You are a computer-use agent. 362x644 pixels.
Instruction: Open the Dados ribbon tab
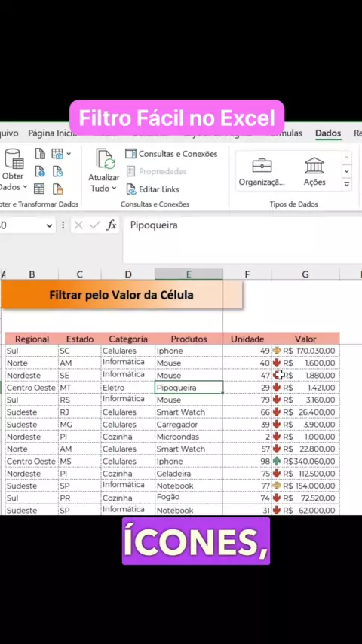click(328, 133)
